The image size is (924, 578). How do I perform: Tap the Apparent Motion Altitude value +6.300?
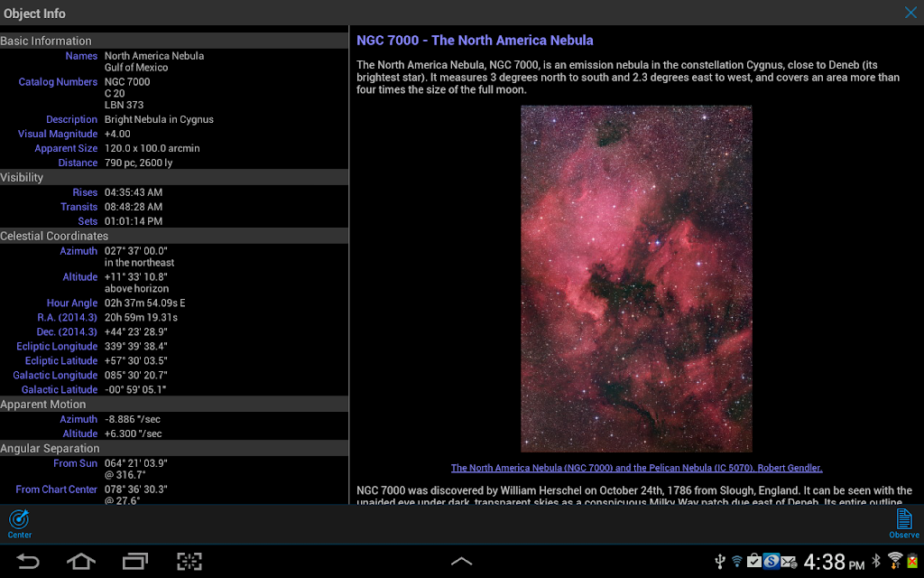coord(134,433)
